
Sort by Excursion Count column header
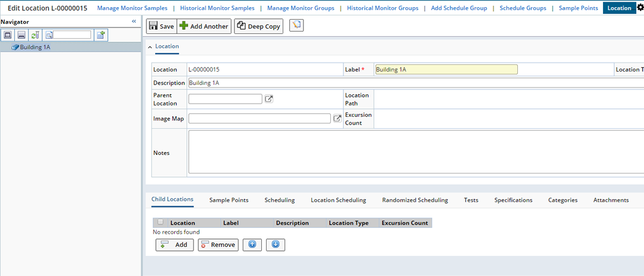tap(405, 223)
